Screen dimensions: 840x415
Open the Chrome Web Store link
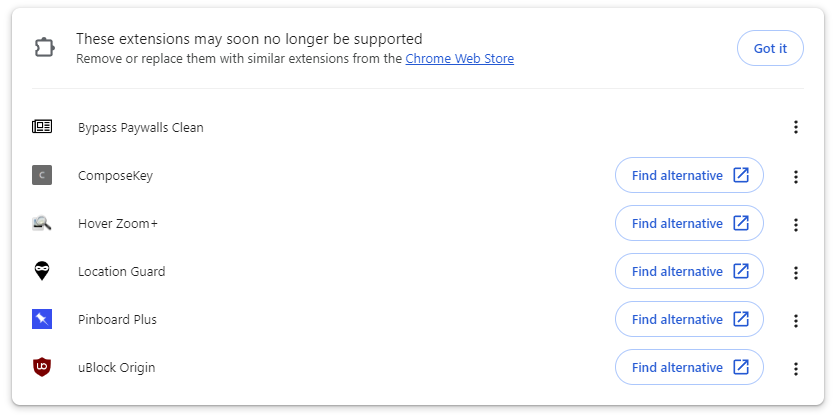(459, 59)
